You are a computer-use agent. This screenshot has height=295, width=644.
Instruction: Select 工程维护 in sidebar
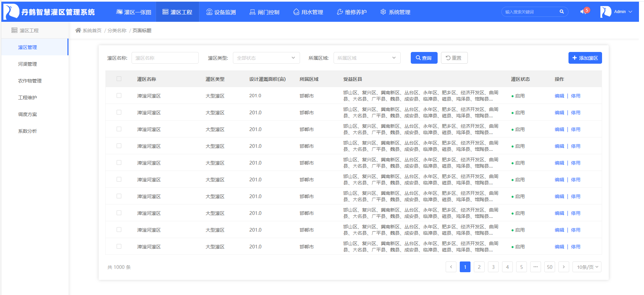click(x=35, y=97)
